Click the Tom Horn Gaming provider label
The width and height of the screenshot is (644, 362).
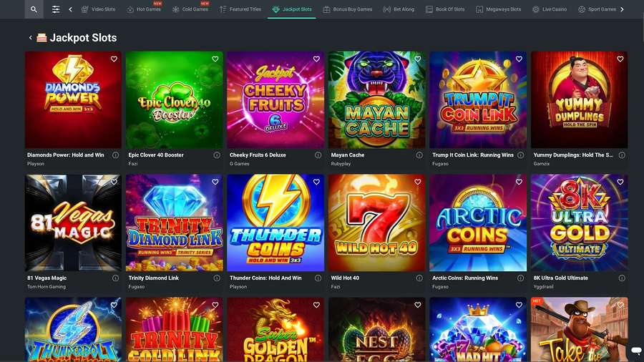pos(47,287)
